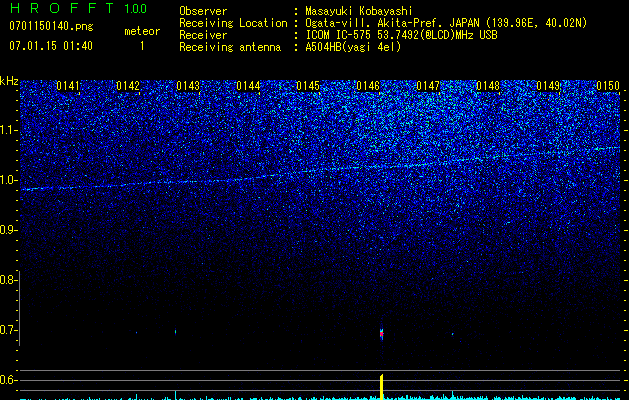Click the meteor count value 1
The image size is (629, 400).
[x=142, y=47]
